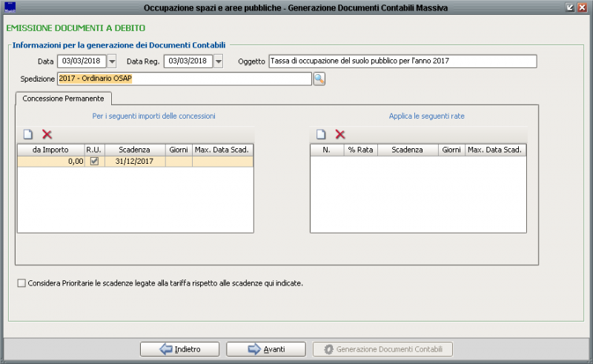This screenshot has width=593, height=364.
Task: Click into the Data field 03/03/2018
Action: tap(82, 62)
